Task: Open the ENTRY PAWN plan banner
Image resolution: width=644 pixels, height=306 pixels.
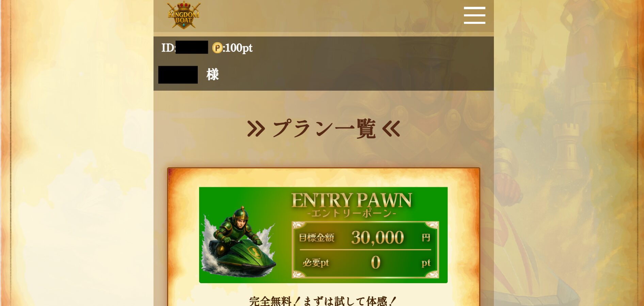Action: point(323,235)
